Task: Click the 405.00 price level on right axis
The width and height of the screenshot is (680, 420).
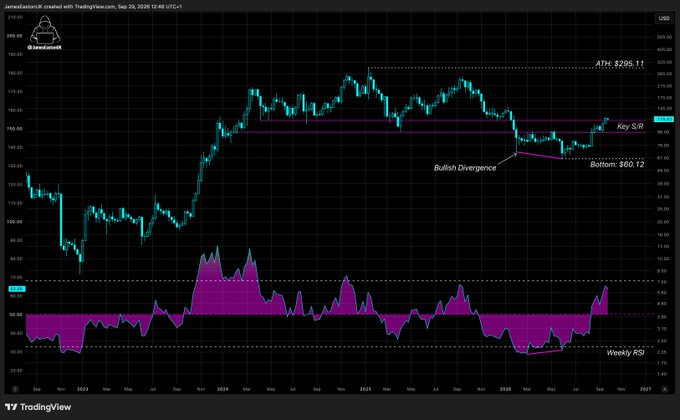Action: pos(664,50)
